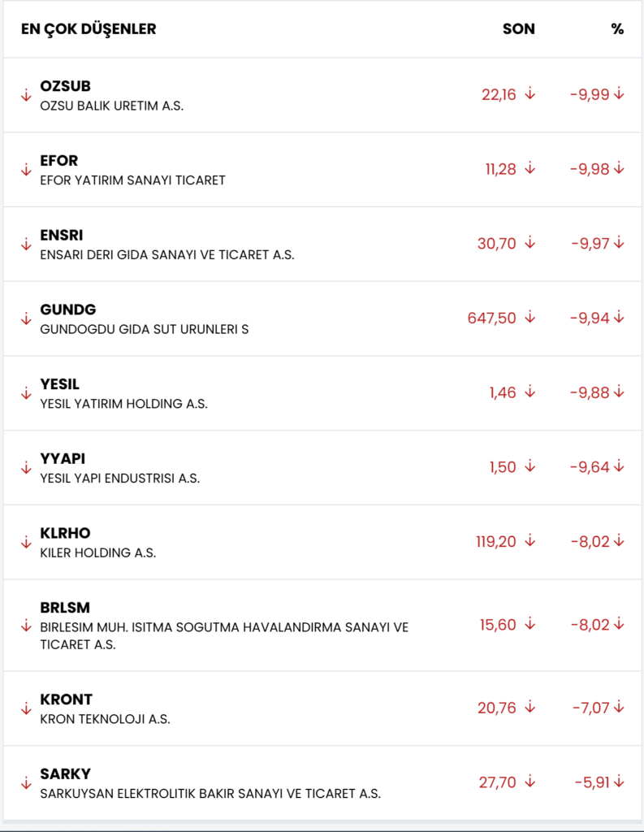Click the red arrow left of EFOR
This screenshot has height=832, width=644.
pos(26,170)
